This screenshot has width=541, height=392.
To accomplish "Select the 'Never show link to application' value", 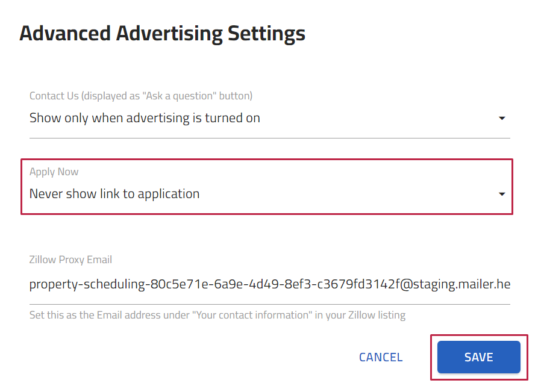I will click(114, 194).
